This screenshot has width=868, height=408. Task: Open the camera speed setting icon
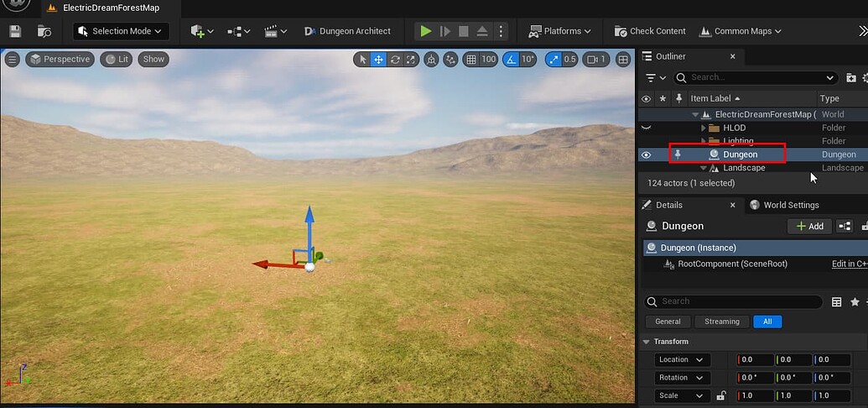[x=595, y=60]
